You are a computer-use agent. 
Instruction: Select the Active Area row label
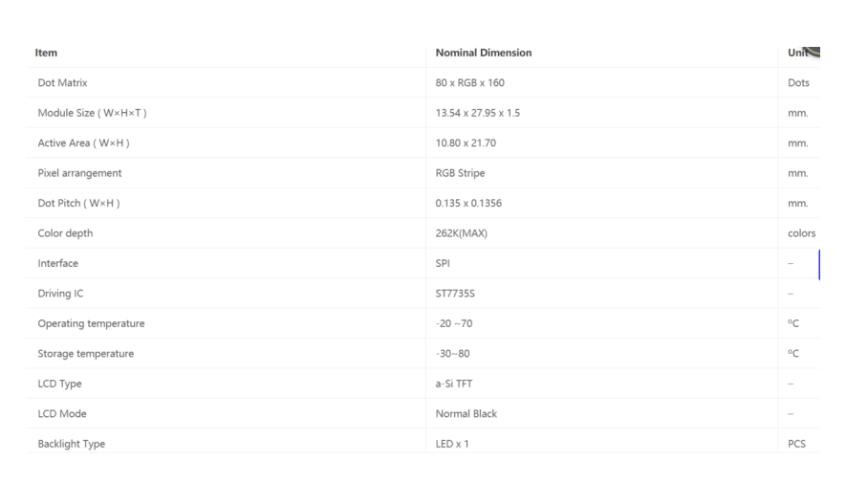83,143
